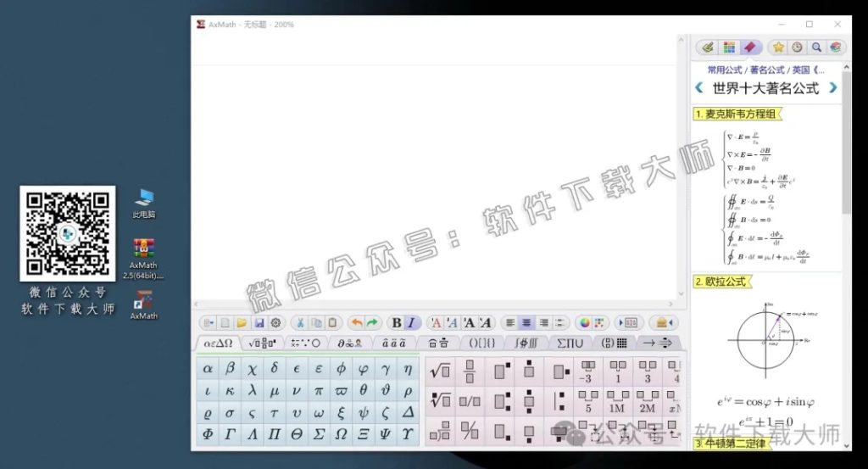Align formula to the left
This screenshot has width=868, height=469.
(510, 323)
